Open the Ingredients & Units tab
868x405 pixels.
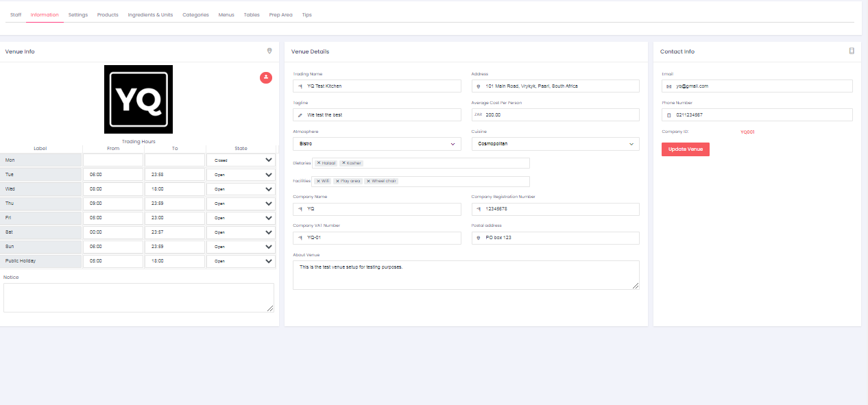150,14
